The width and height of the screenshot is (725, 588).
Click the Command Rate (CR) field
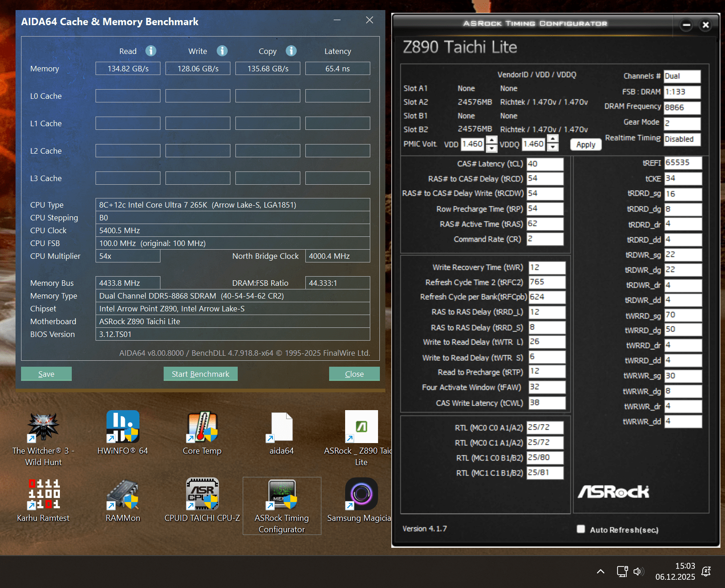pos(545,239)
